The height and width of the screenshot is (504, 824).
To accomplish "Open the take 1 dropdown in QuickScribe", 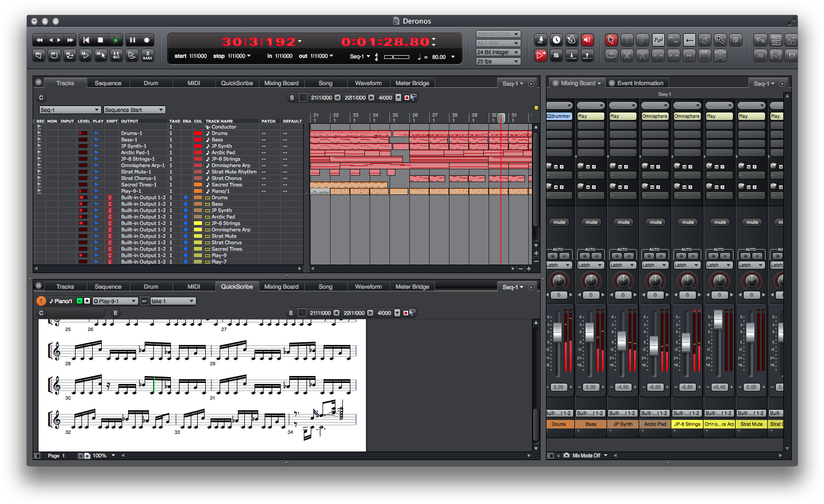I will [173, 302].
